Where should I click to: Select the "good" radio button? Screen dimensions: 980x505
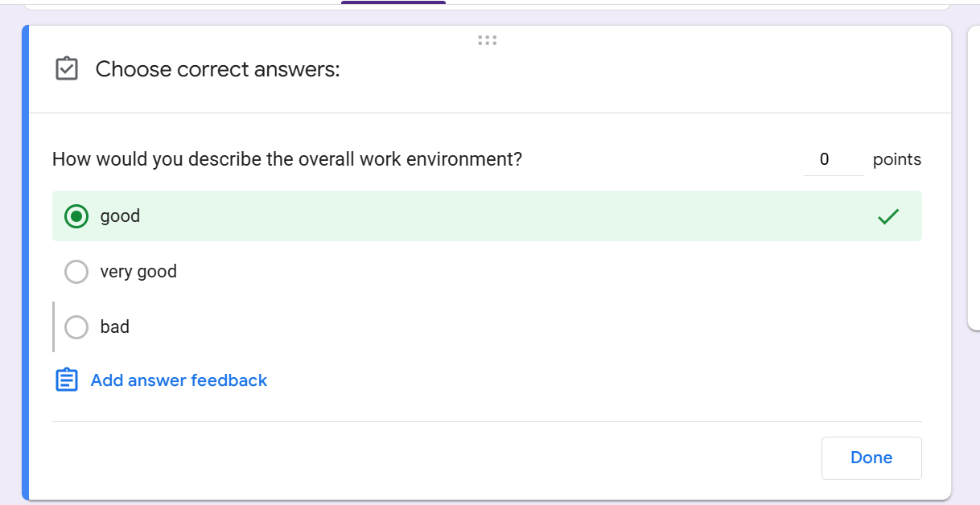(x=76, y=216)
